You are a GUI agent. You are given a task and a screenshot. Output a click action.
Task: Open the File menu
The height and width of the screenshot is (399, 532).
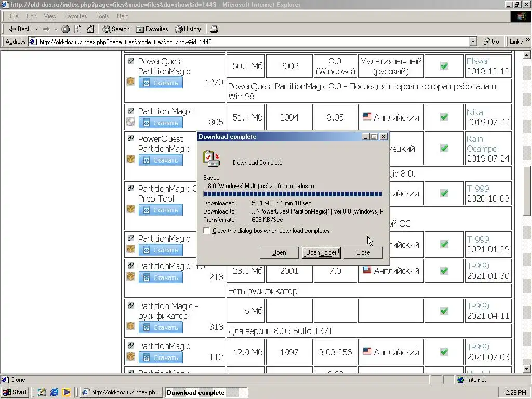pyautogui.click(x=14, y=16)
